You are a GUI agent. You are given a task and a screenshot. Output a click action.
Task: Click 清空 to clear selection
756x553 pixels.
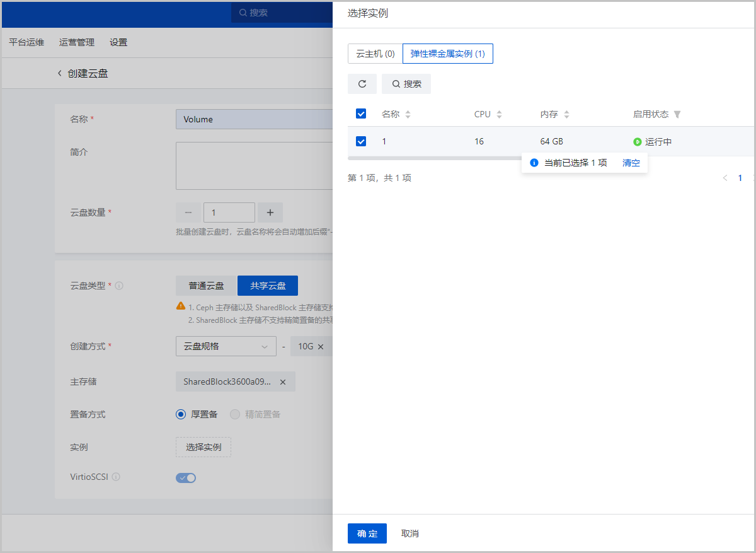point(631,163)
